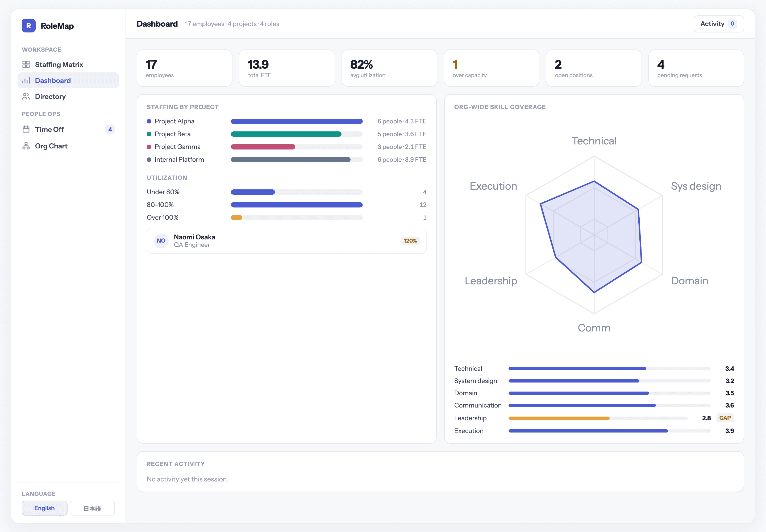Open the 1 over capacity card
The height and width of the screenshot is (532, 766).
(491, 68)
